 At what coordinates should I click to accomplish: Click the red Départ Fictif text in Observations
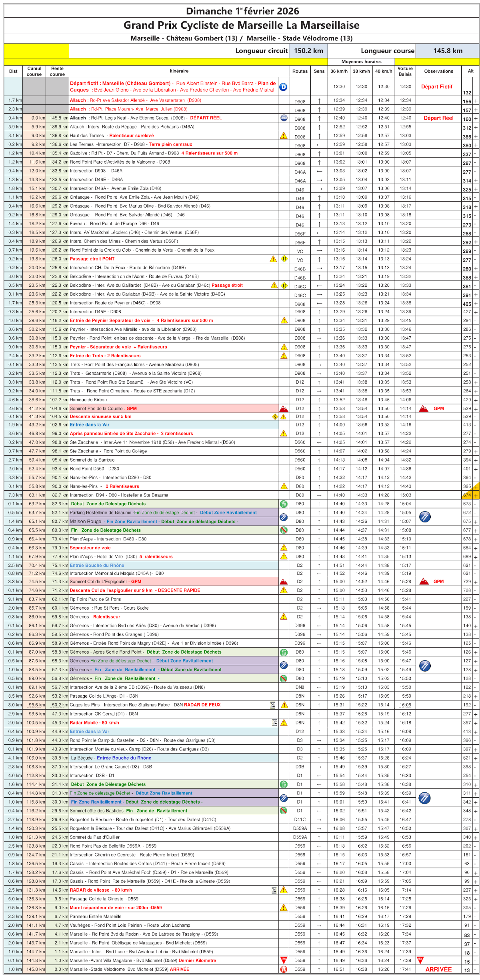pos(436,87)
